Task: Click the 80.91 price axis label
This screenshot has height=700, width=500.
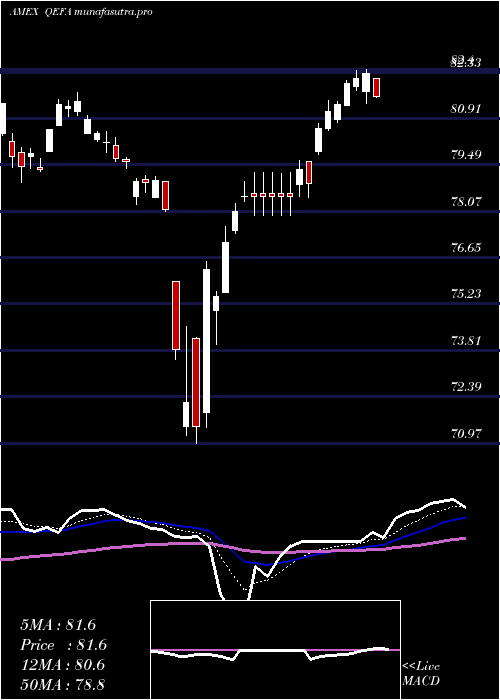Action: pyautogui.click(x=466, y=108)
